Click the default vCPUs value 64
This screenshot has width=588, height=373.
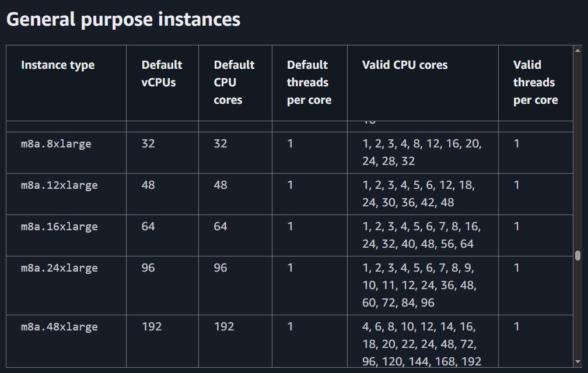coord(148,226)
